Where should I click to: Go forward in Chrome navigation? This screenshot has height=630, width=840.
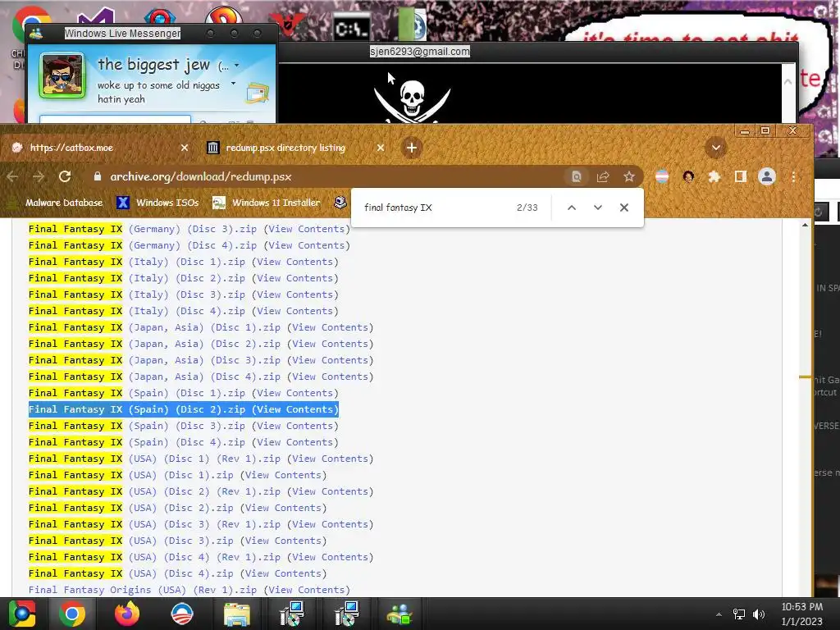point(39,177)
